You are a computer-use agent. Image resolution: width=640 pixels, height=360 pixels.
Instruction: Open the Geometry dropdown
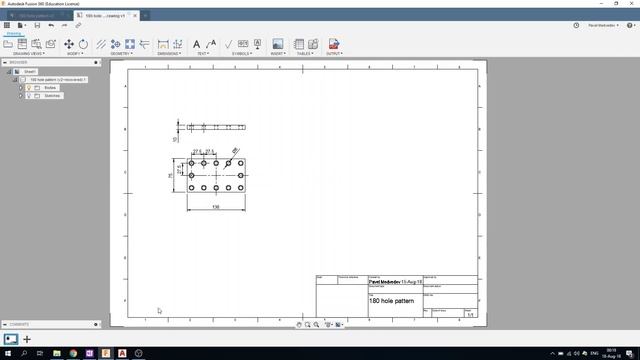[x=121, y=53]
